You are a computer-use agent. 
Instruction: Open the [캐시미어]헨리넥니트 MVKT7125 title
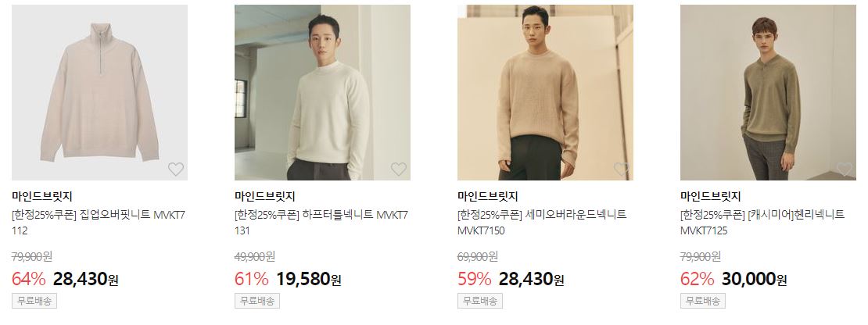(762, 222)
